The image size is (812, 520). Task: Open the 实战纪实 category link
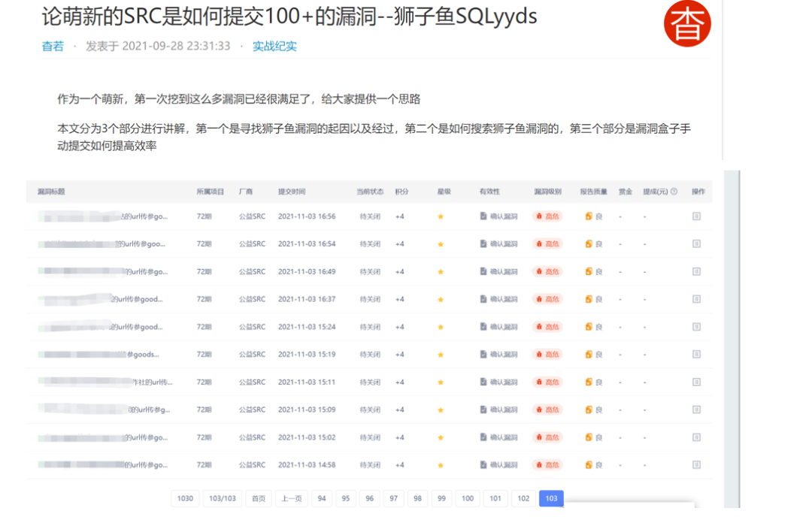click(274, 46)
